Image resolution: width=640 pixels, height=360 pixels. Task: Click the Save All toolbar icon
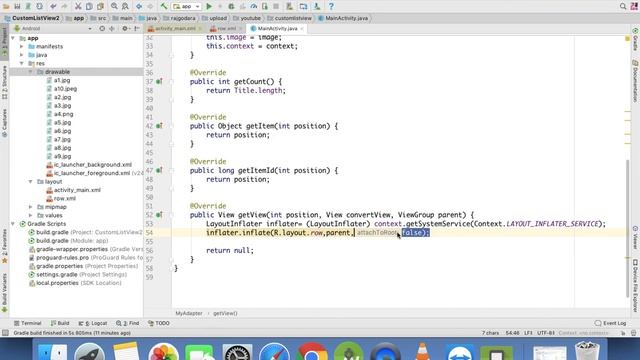pos(17,7)
